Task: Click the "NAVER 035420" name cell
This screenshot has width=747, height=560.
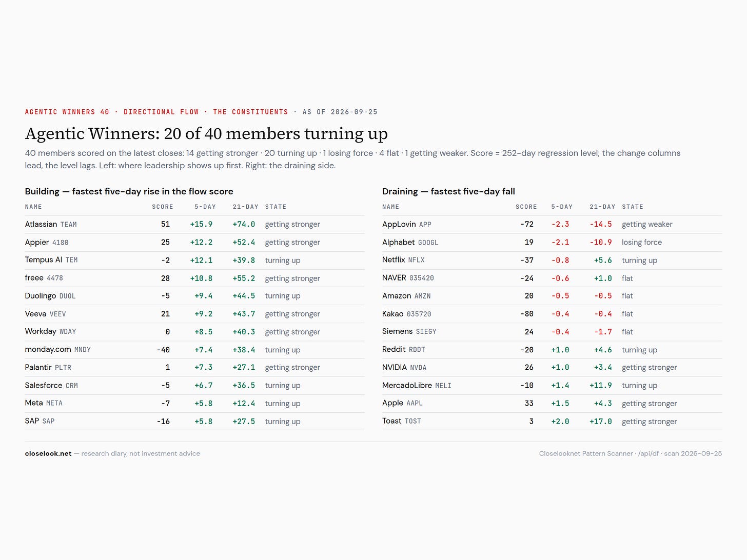Action: click(x=408, y=278)
